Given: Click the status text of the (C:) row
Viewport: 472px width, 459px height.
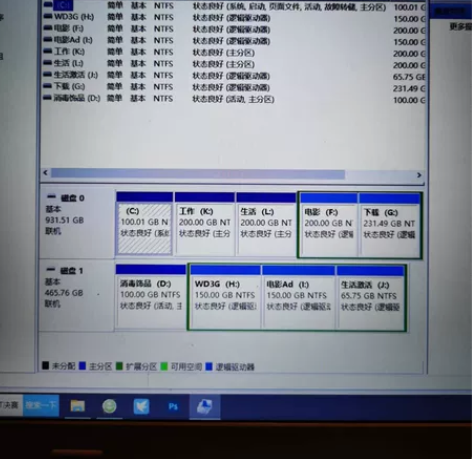Looking at the screenshot, I should click(289, 7).
